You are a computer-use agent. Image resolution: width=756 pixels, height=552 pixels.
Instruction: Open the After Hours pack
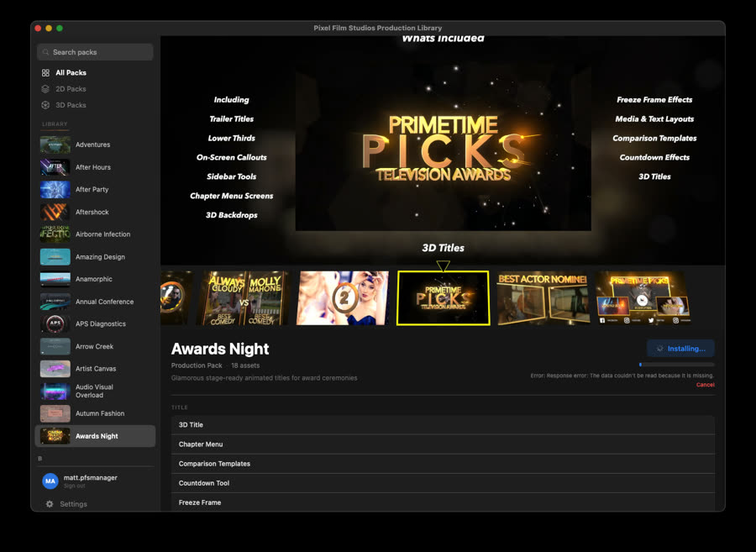(93, 167)
